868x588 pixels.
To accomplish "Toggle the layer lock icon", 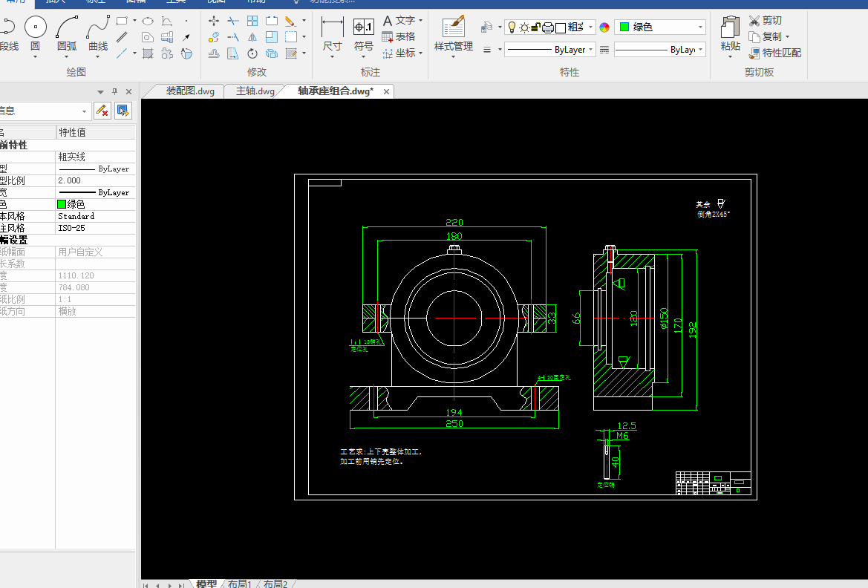I will click(535, 27).
